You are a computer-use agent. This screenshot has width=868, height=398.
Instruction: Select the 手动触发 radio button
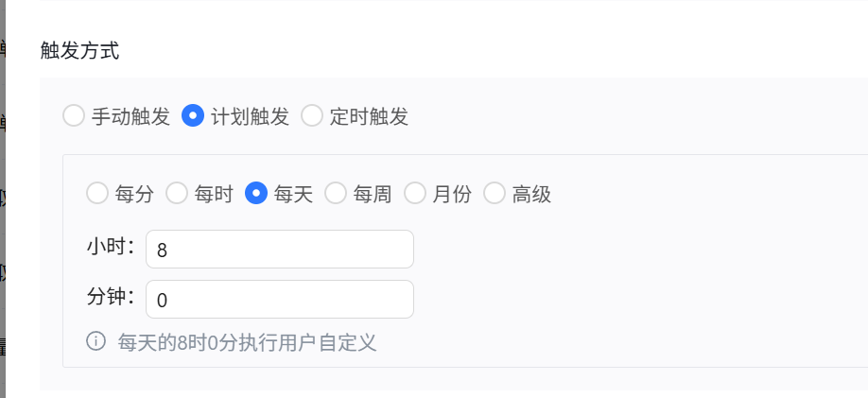(74, 116)
